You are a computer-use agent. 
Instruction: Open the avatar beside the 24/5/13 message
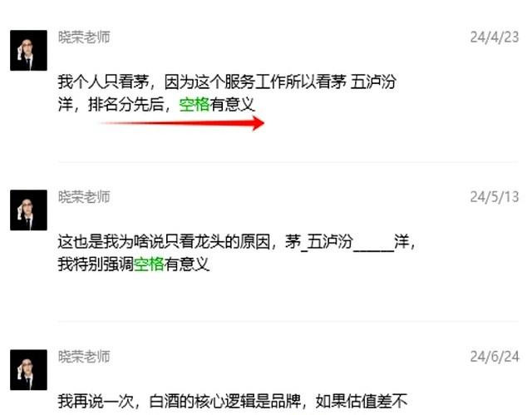[28, 210]
